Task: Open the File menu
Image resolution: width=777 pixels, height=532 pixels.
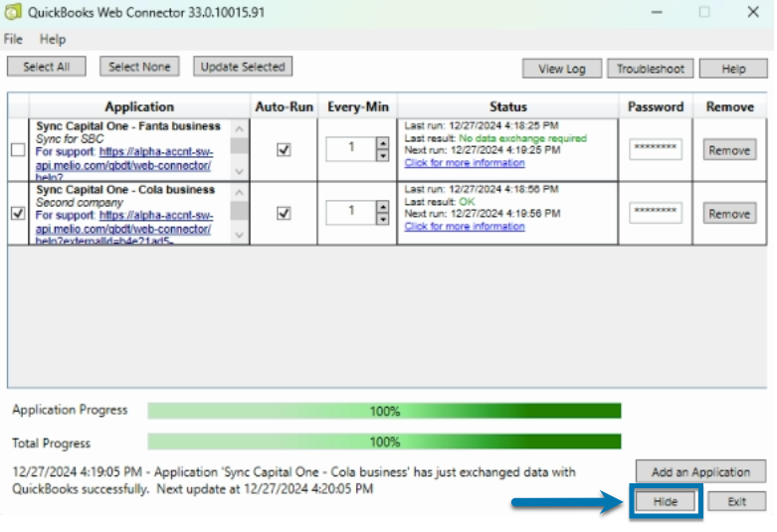Action: [13, 39]
